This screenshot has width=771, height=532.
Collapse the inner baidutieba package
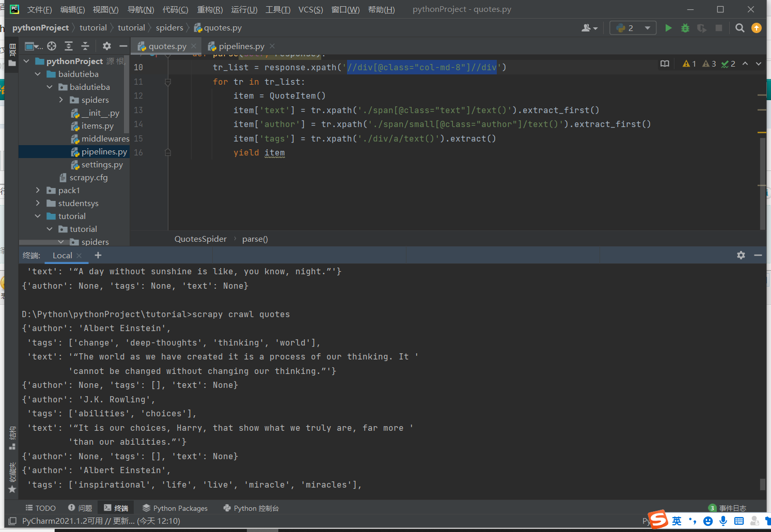50,87
